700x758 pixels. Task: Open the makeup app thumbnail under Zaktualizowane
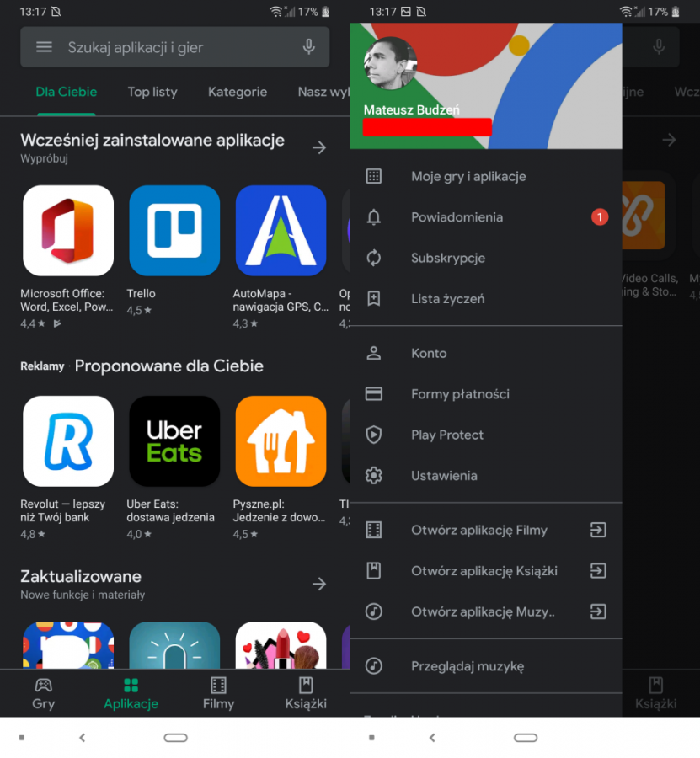[281, 645]
